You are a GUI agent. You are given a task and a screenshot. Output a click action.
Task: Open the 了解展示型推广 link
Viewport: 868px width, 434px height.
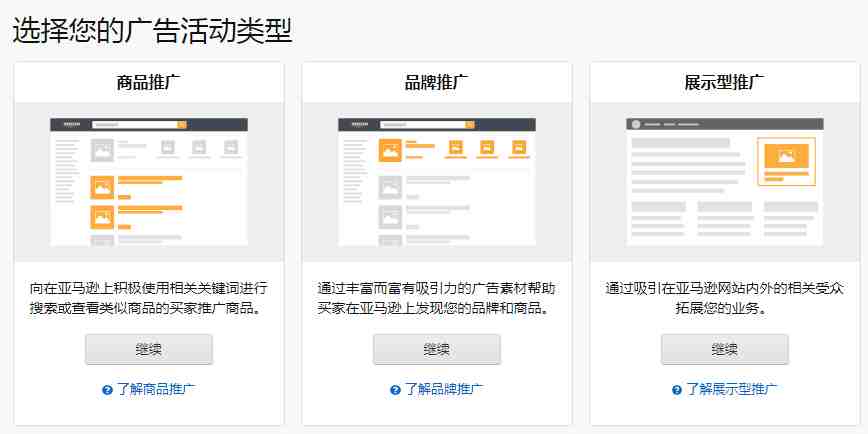point(732,389)
